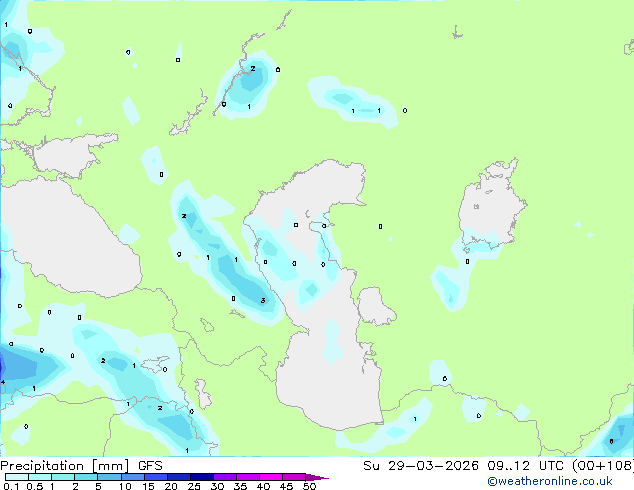The height and width of the screenshot is (490, 634).
Task: Click the '(00+108)' forecast offset text
Action: pyautogui.click(x=603, y=466)
